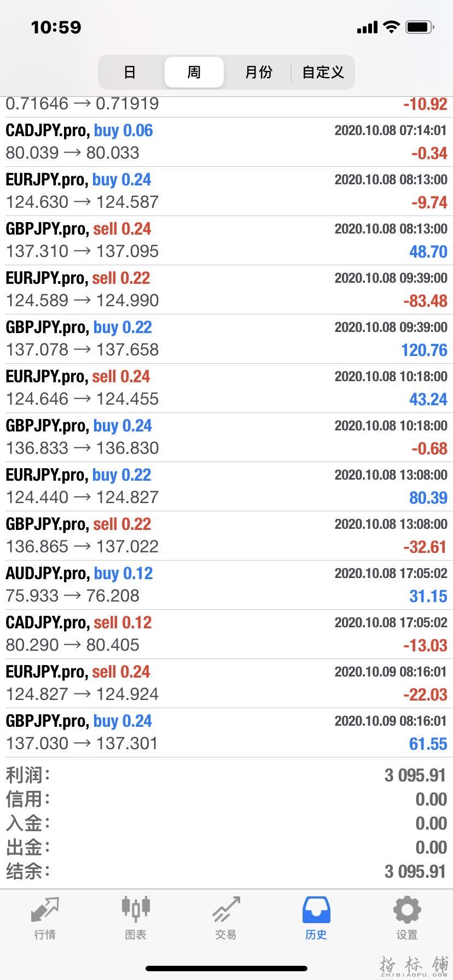This screenshot has width=453, height=980.
Task: Tap the CADJPY.pro sell 0.12 trade row
Action: click(x=226, y=634)
